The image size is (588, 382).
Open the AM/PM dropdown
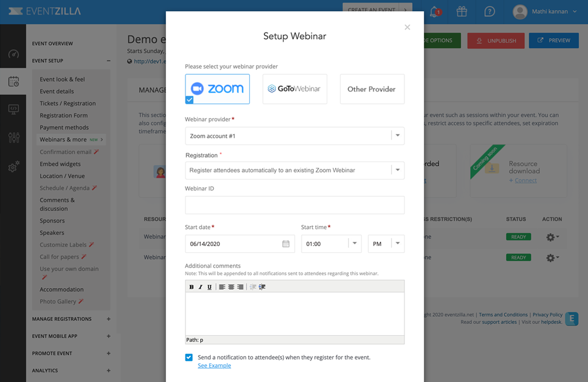click(386, 244)
